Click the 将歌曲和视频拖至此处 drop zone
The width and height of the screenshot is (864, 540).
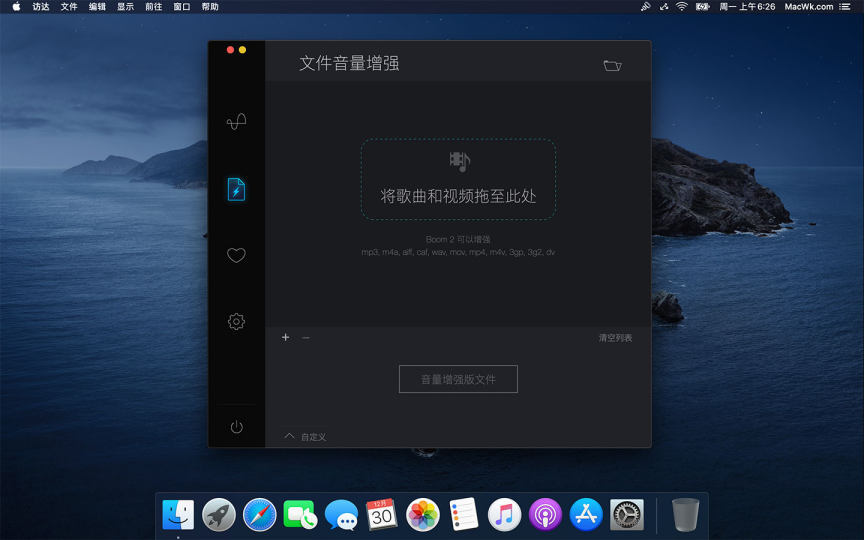[x=458, y=180]
